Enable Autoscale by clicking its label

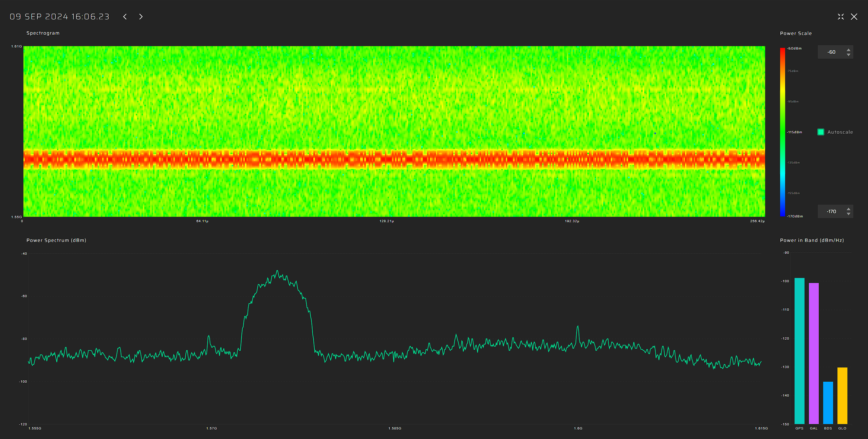click(x=840, y=132)
